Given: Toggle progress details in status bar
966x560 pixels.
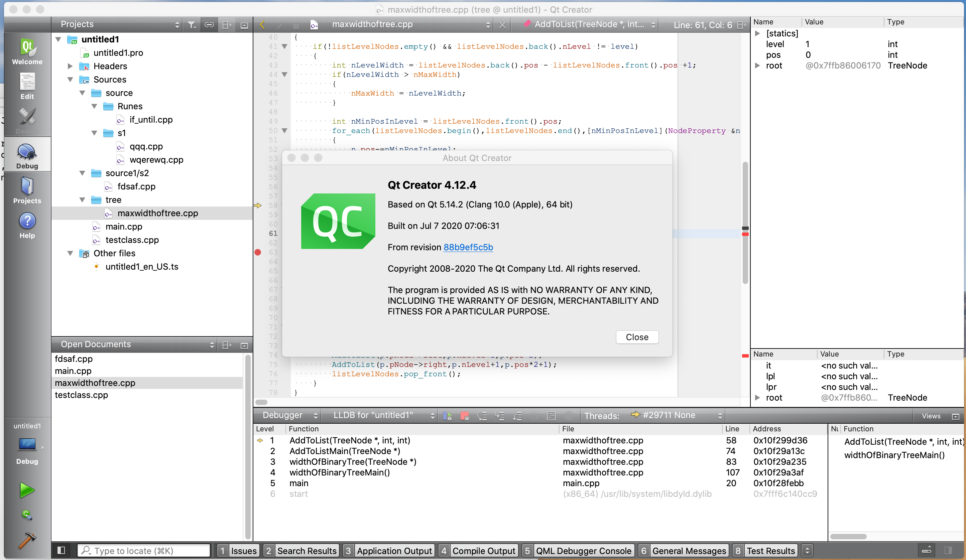Looking at the screenshot, I should (x=927, y=550).
